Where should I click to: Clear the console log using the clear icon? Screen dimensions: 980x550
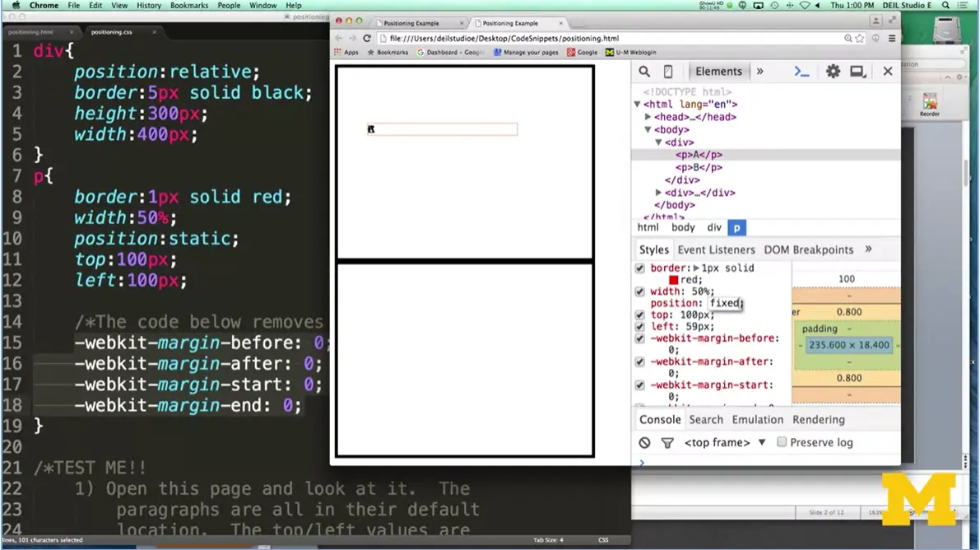pyautogui.click(x=645, y=443)
